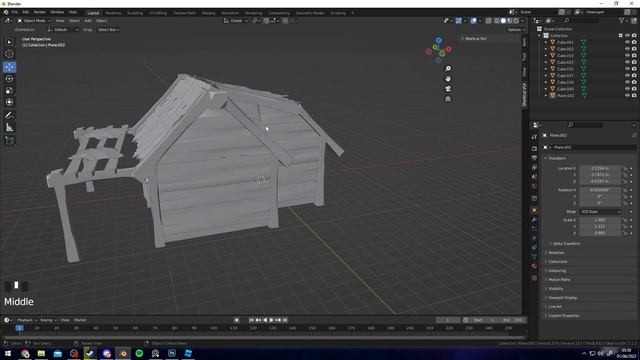Activate the Cursor tool
The width and height of the screenshot is (640, 360).
pyautogui.click(x=9, y=53)
